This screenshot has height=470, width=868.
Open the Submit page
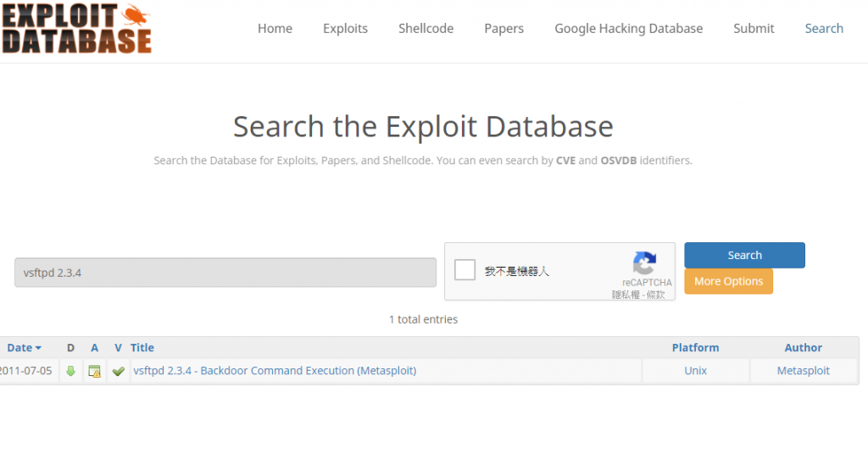click(x=754, y=28)
